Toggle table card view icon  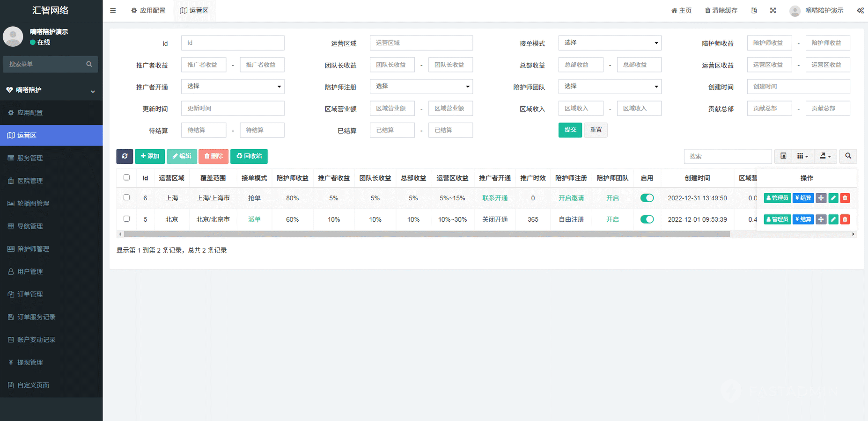(783, 156)
